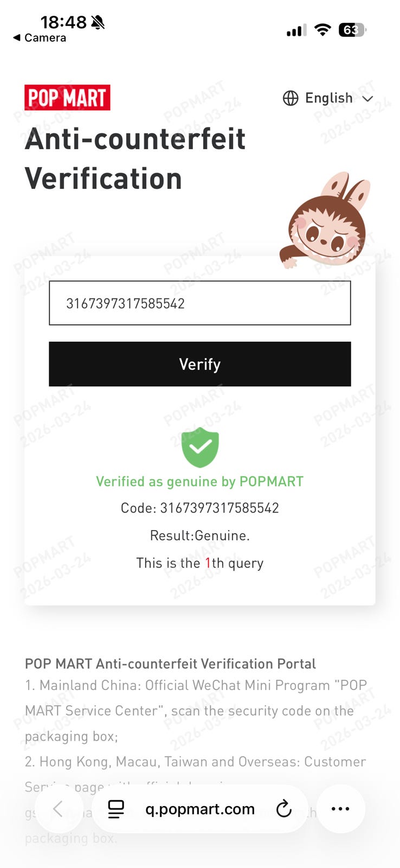
Task: Expand the English language dropdown chevron
Action: 367,99
